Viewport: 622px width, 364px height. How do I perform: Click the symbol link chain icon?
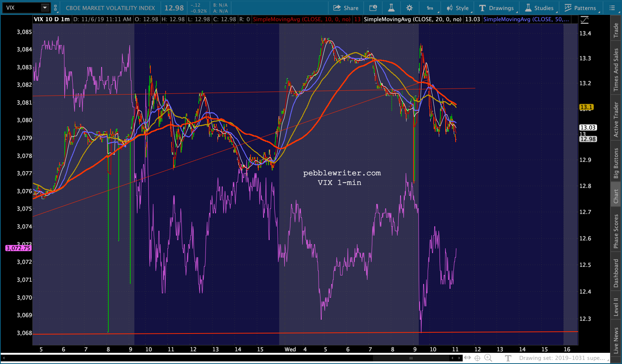(55, 8)
